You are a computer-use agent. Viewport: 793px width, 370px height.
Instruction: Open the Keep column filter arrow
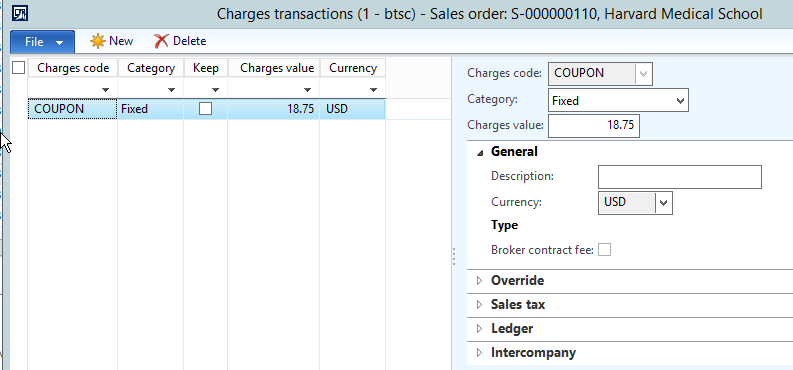[215, 90]
